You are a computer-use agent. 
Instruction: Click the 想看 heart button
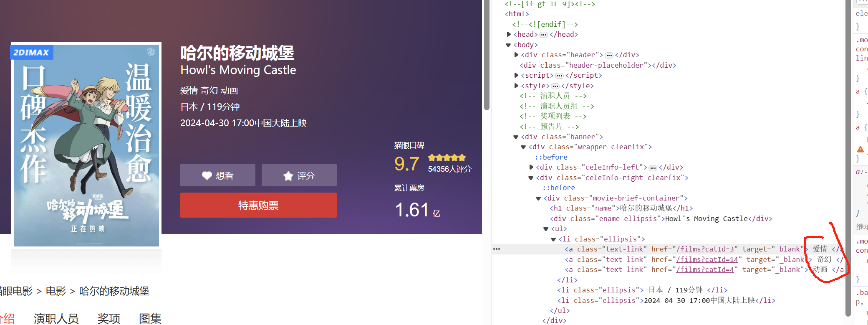[x=217, y=175]
